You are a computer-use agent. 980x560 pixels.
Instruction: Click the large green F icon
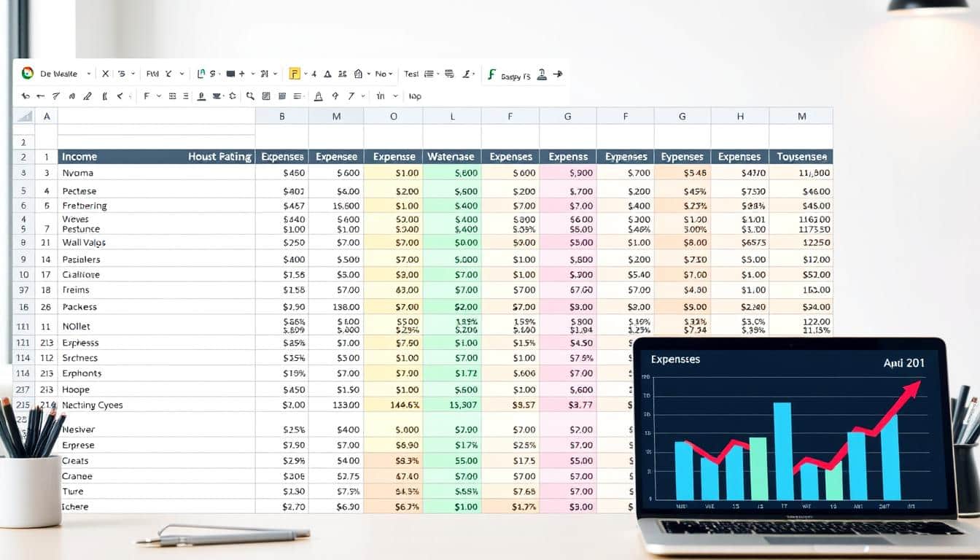pos(491,74)
